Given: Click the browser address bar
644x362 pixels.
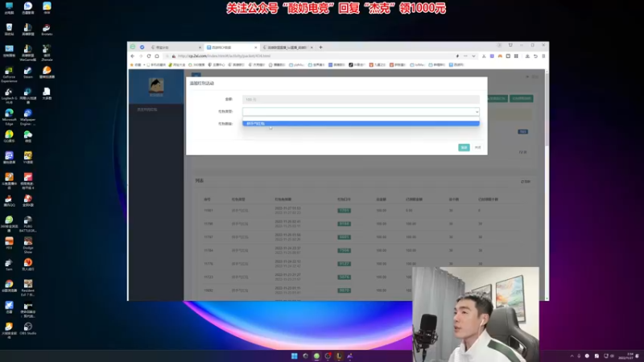Looking at the screenshot, I should coord(314,56).
